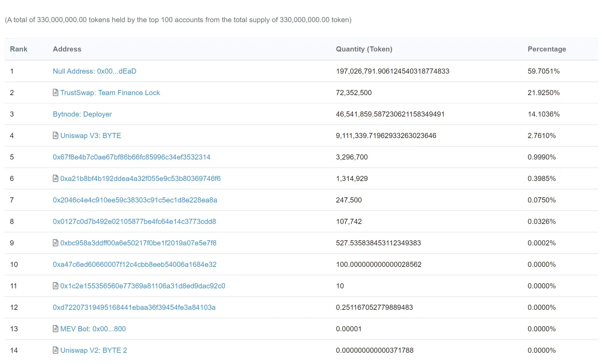Click percentage 21.9250%
Viewport: 602px width, 364px height.
(x=544, y=93)
